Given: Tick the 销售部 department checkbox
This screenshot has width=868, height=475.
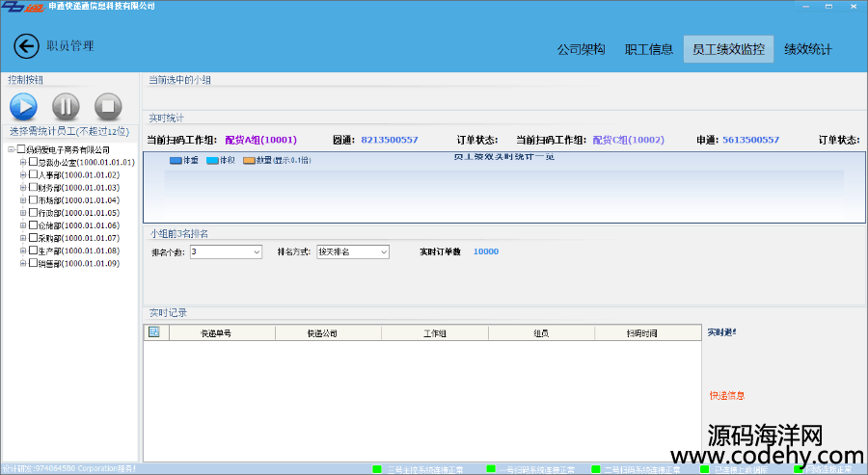Looking at the screenshot, I should pyautogui.click(x=33, y=263).
